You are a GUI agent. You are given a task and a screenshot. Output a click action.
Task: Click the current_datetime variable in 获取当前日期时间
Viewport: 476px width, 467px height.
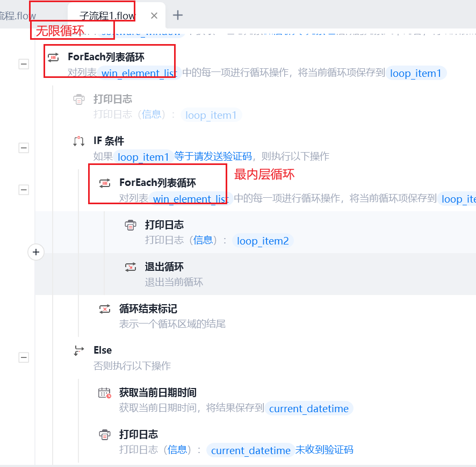coord(309,408)
